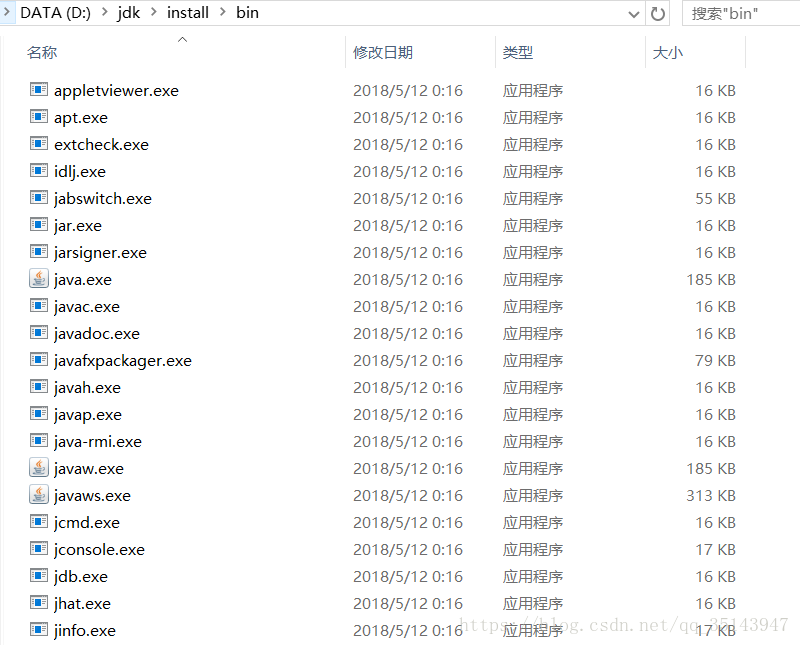Click the jdb.exe executable icon
800x645 pixels.
38,576
